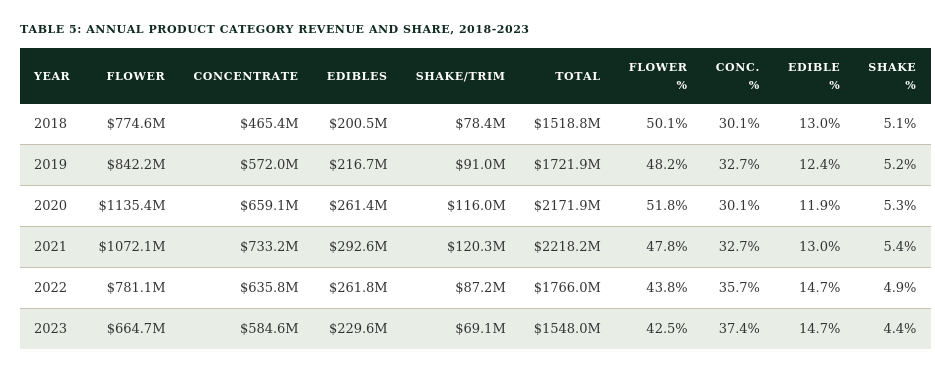935x369 pixels.
Task: Select the EDIBLES column header
Action: [357, 76]
